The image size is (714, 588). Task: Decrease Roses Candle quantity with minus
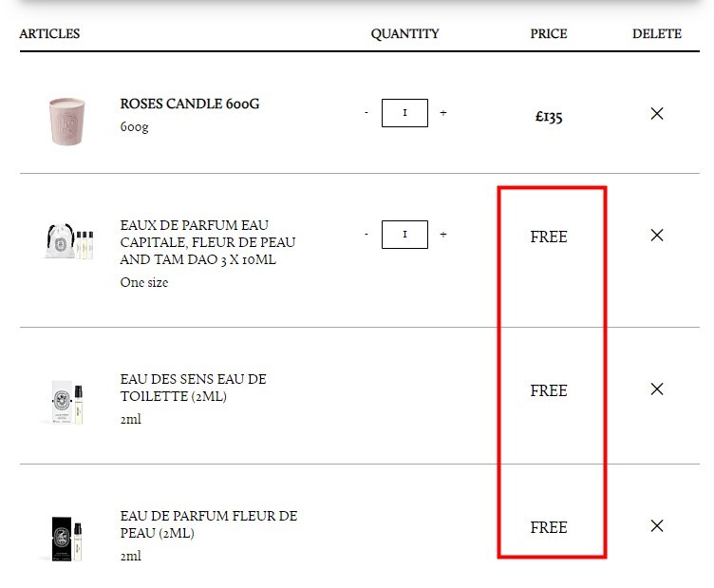pyautogui.click(x=366, y=112)
